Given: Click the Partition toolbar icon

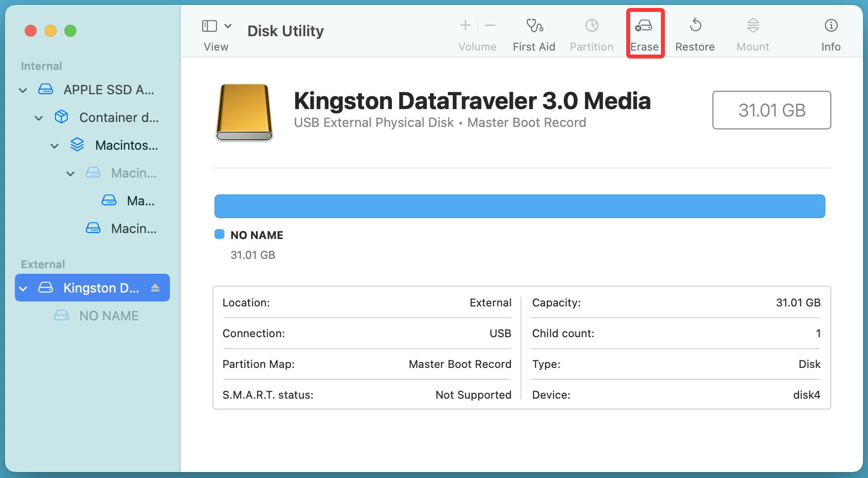Looking at the screenshot, I should (x=591, y=32).
